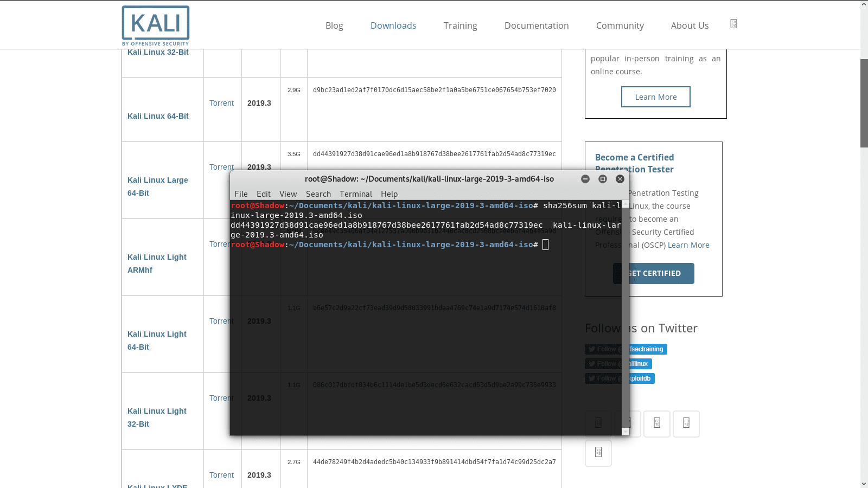This screenshot has width=868, height=488.
Task: Open the Search menu in the terminal
Action: [318, 194]
